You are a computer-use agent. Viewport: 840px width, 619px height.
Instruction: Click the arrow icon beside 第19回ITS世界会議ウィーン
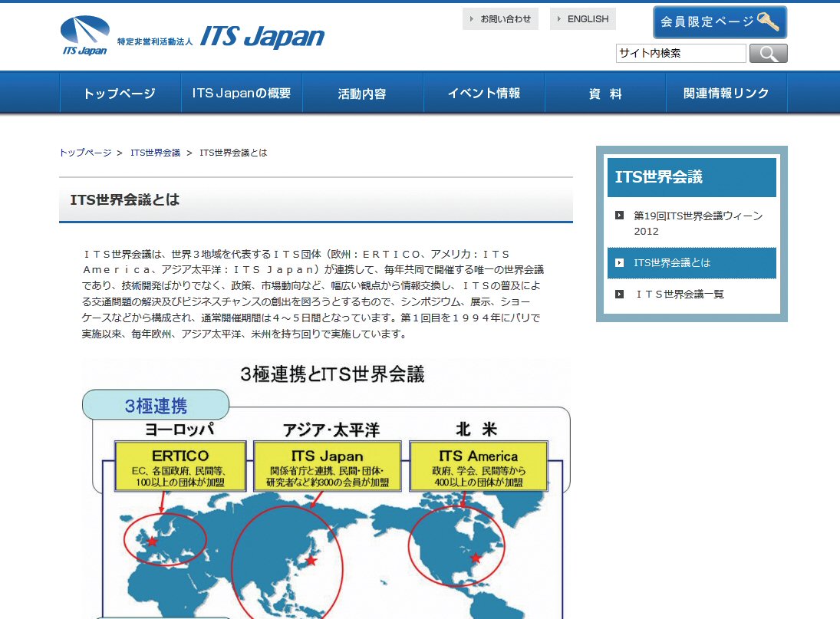pos(619,216)
